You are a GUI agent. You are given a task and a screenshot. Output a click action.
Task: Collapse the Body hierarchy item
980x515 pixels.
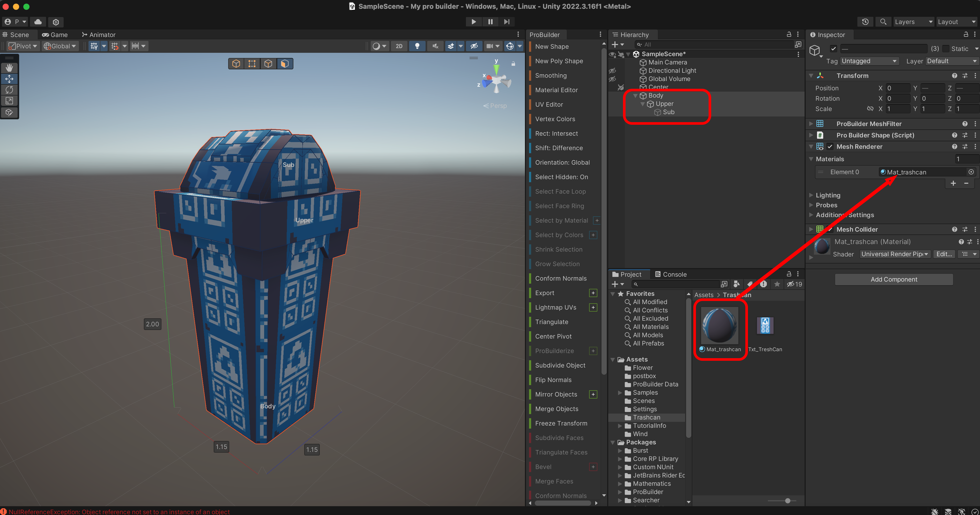point(635,95)
